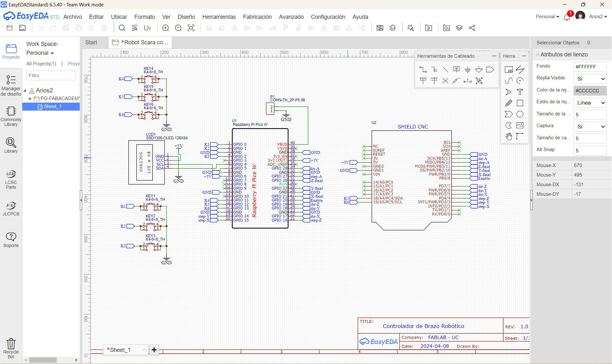Click the Zoom In toolbar icon
Screen dimensions: 612x364
[166, 28]
